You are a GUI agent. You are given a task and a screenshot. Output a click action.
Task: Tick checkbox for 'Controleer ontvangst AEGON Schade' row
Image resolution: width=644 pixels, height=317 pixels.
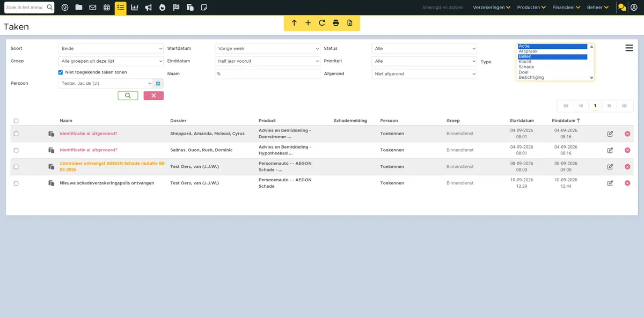click(x=16, y=167)
